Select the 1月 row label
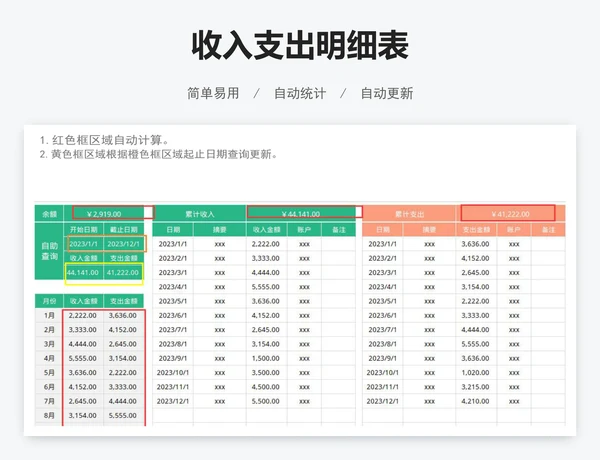Image resolution: width=600 pixels, height=460 pixels. click(x=49, y=315)
